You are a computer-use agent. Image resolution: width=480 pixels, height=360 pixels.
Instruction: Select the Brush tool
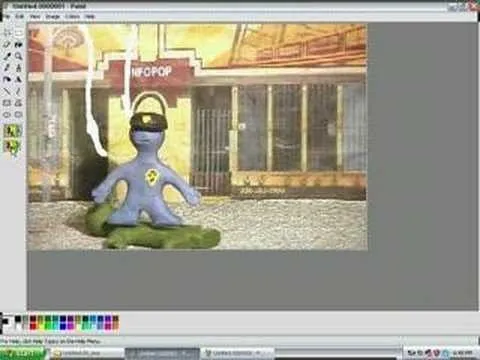19,68
